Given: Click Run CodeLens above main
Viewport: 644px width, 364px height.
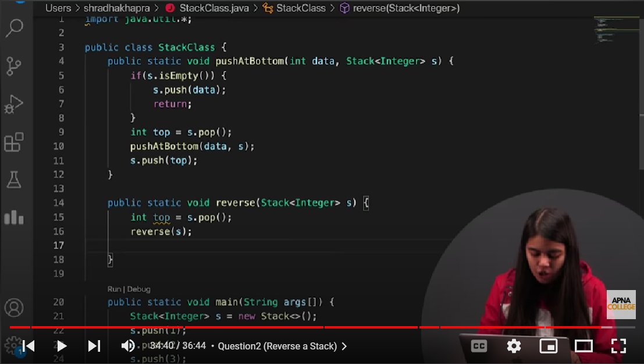Looking at the screenshot, I should [114, 289].
